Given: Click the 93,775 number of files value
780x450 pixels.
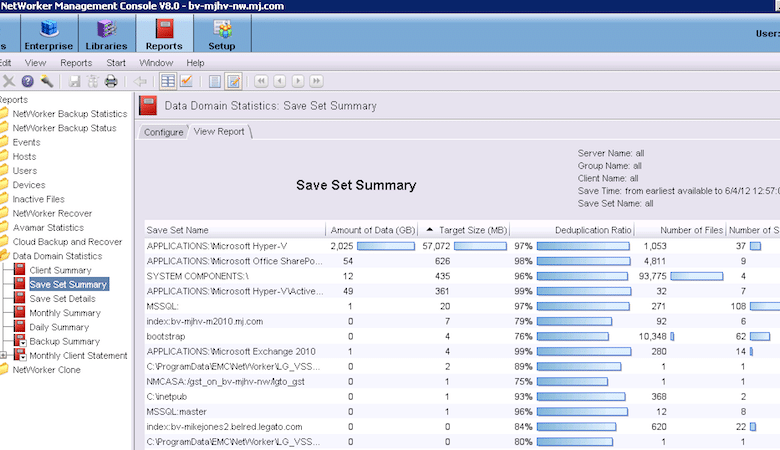Looking at the screenshot, I should click(x=653, y=276).
